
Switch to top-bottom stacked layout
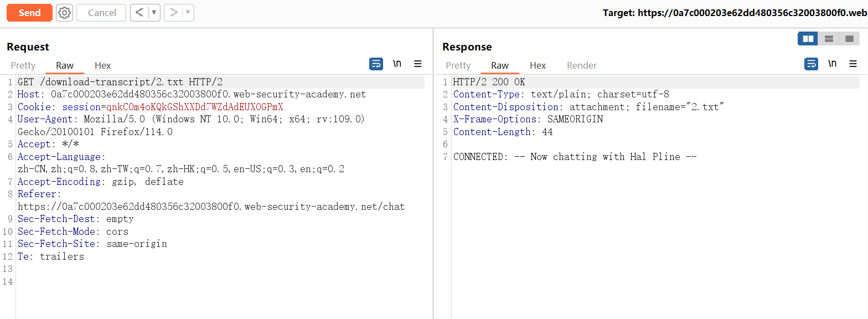pyautogui.click(x=829, y=39)
